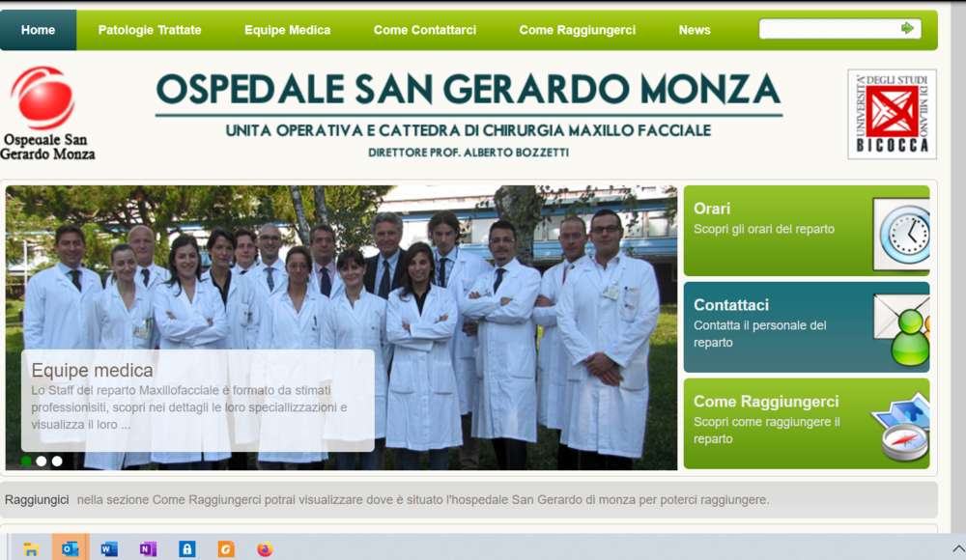The width and height of the screenshot is (966, 560).
Task: Launch Firefox from the taskbar
Action: coord(265,549)
